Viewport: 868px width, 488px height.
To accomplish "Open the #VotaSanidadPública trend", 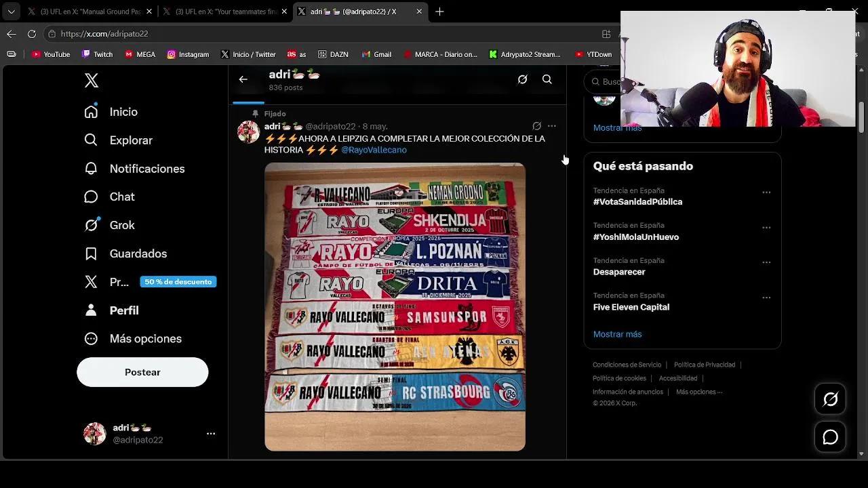I will click(x=637, y=202).
